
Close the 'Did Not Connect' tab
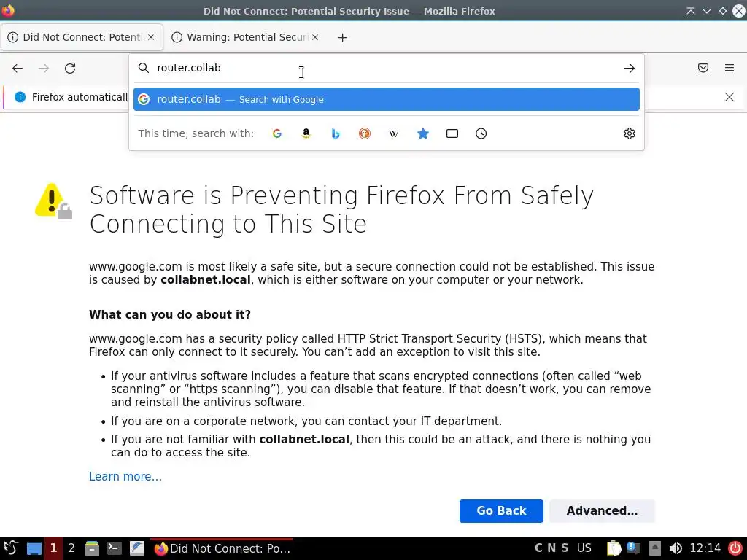pyautogui.click(x=151, y=37)
